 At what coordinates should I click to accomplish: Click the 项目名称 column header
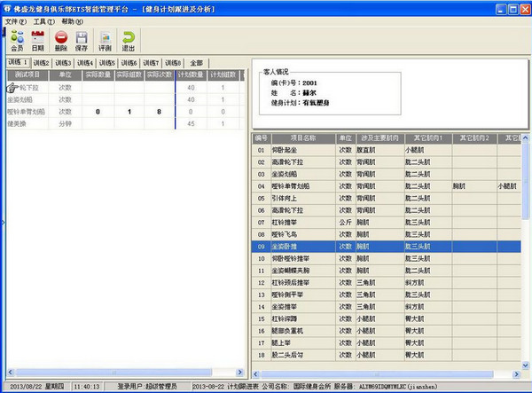click(303, 138)
